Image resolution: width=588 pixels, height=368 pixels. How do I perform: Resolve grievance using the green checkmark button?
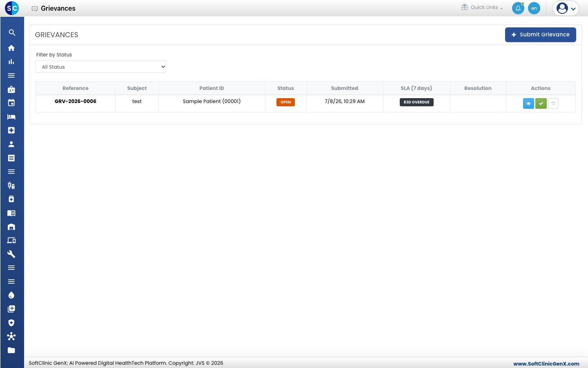point(541,103)
